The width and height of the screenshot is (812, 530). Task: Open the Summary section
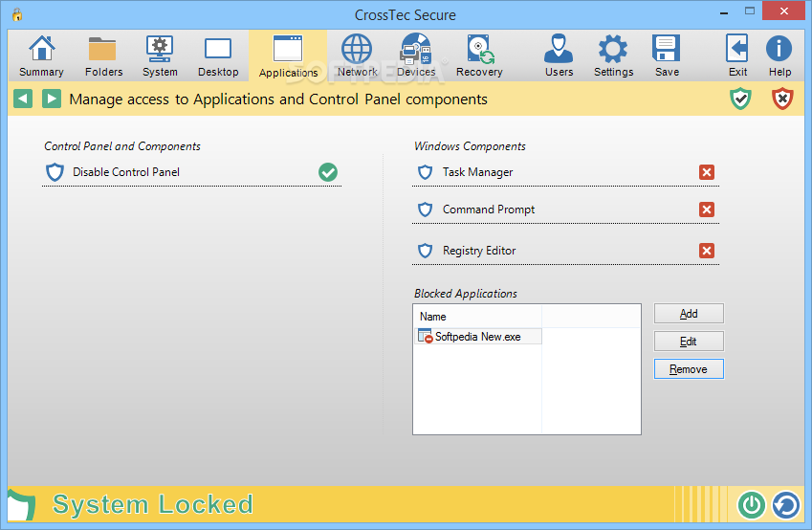[x=41, y=55]
